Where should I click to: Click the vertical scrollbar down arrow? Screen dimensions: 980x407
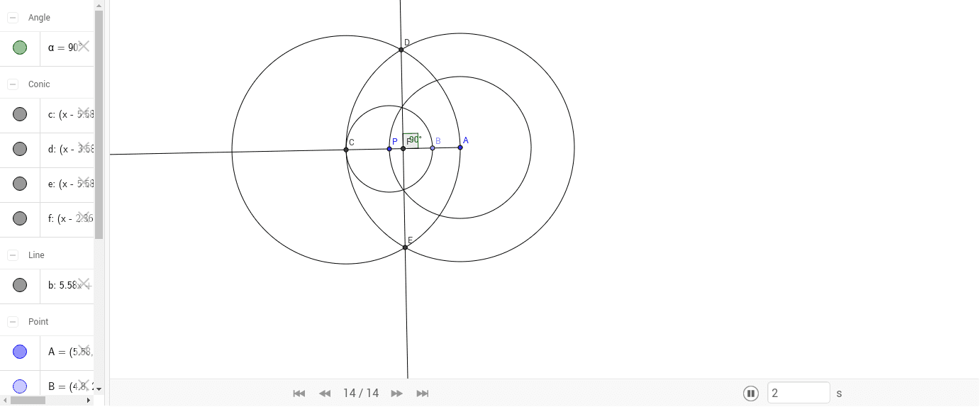click(99, 389)
